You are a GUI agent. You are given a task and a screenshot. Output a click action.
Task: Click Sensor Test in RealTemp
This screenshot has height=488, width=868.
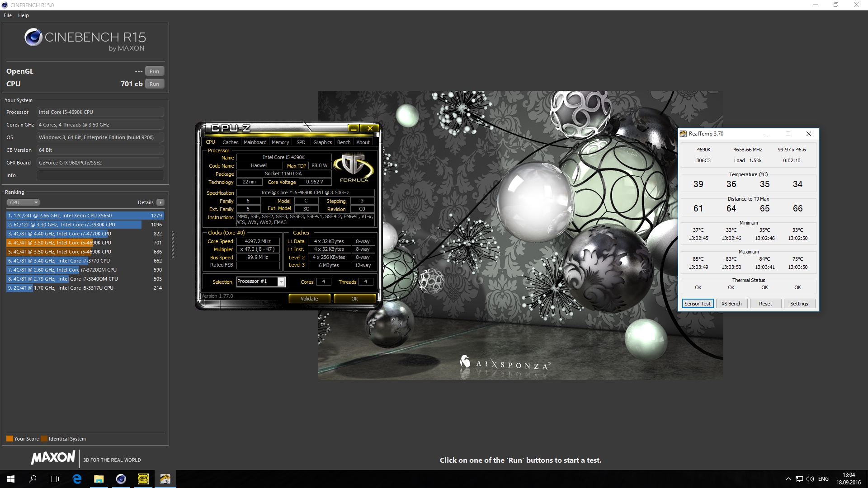[697, 304]
